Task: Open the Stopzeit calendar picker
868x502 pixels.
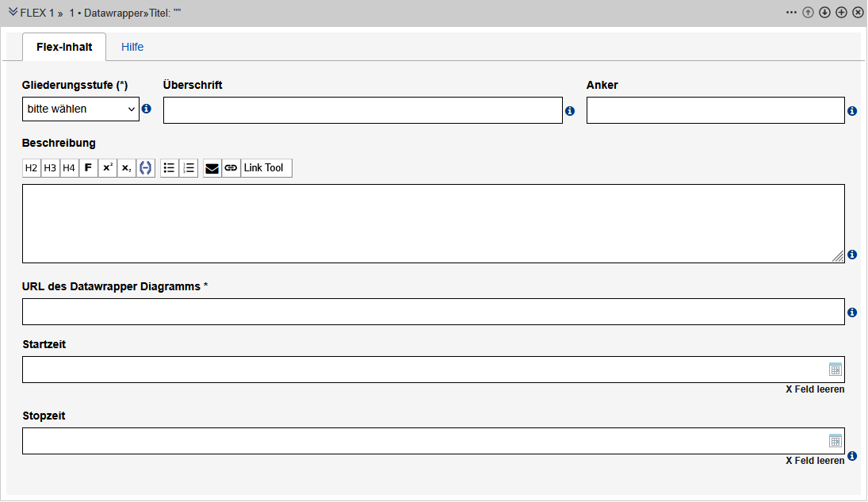Action: click(835, 441)
